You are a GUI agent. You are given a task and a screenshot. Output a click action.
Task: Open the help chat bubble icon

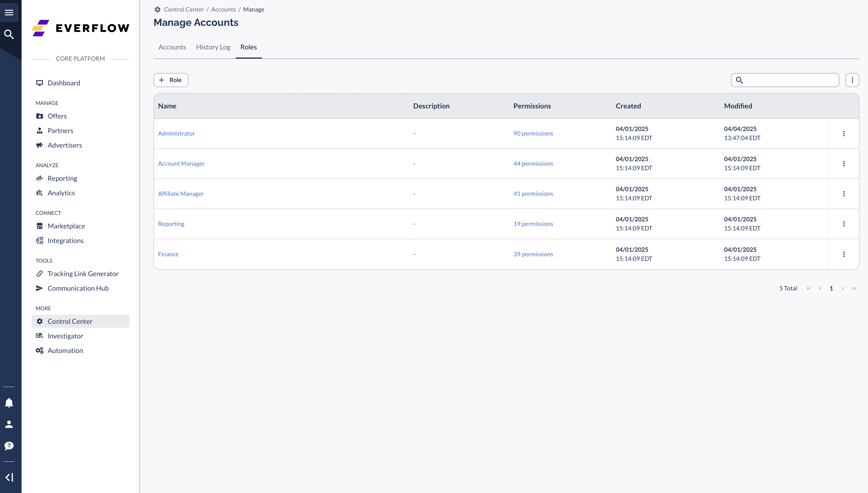[x=9, y=446]
